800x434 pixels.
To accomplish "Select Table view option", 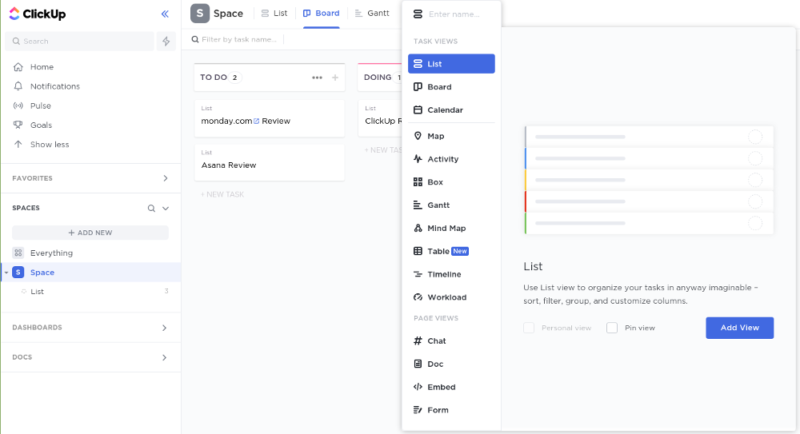I will 452,251.
